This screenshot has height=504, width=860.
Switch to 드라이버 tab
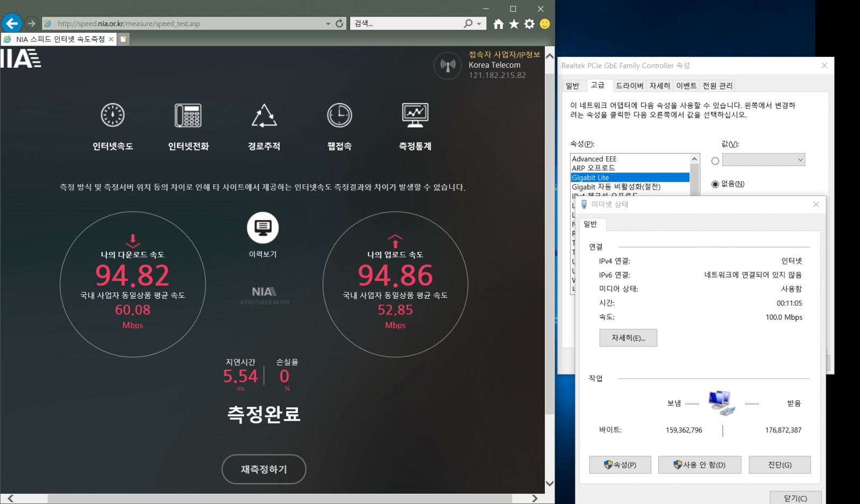[x=629, y=85]
